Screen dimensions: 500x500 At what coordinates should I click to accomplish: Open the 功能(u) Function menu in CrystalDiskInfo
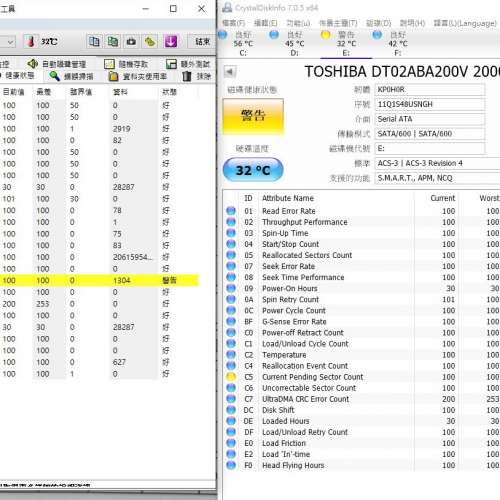[298, 23]
